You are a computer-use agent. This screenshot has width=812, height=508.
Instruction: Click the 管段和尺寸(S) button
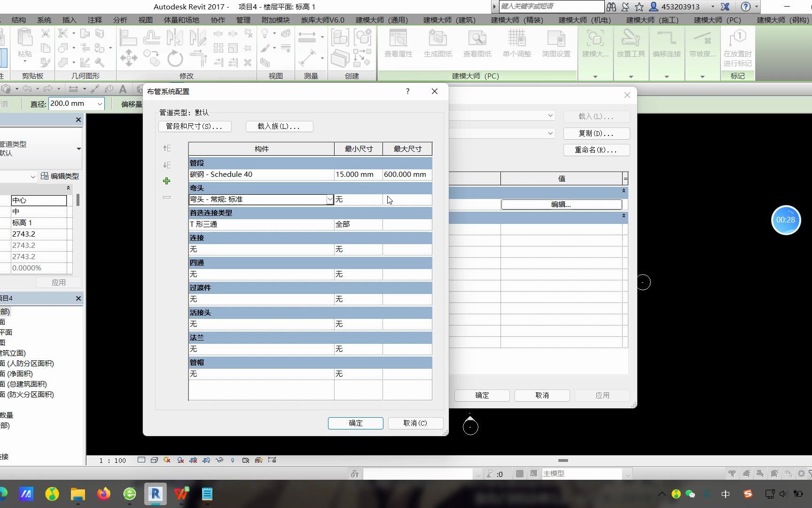coord(195,126)
